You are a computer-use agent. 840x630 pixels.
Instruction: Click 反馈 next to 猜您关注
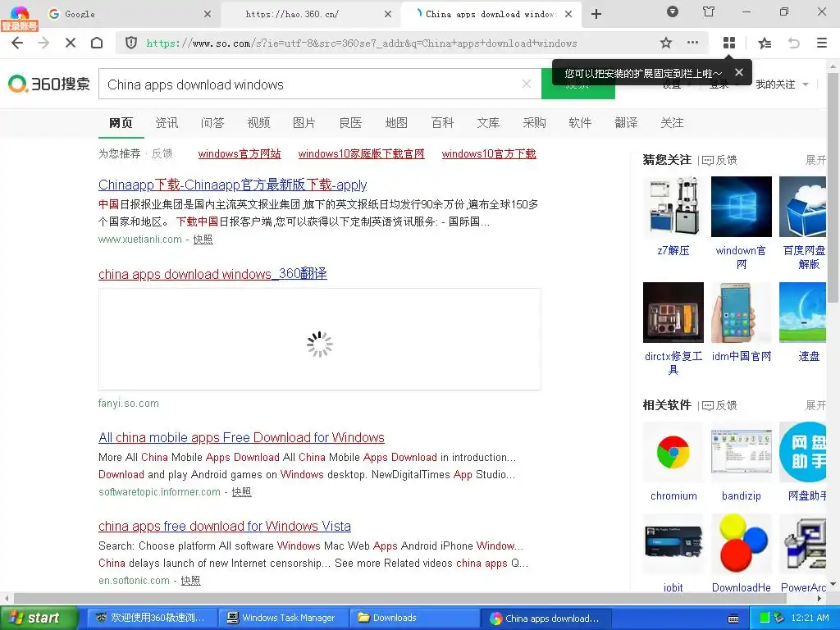click(x=719, y=160)
